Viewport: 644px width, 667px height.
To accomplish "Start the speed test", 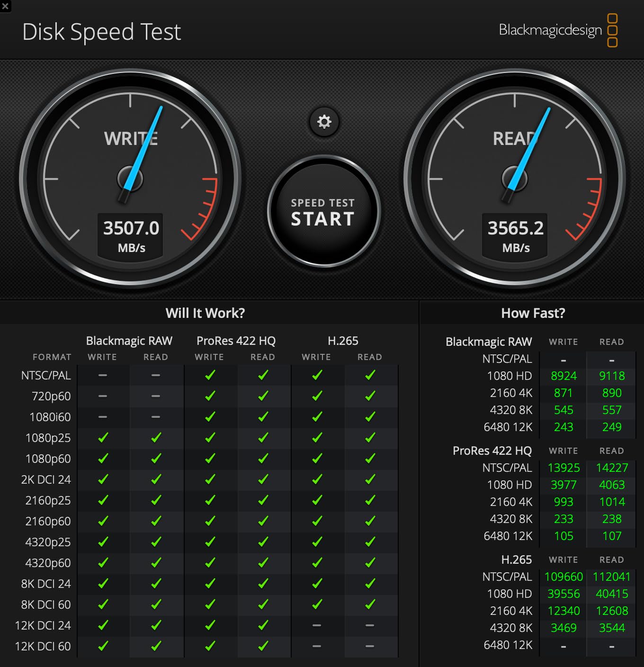I will 323,211.
